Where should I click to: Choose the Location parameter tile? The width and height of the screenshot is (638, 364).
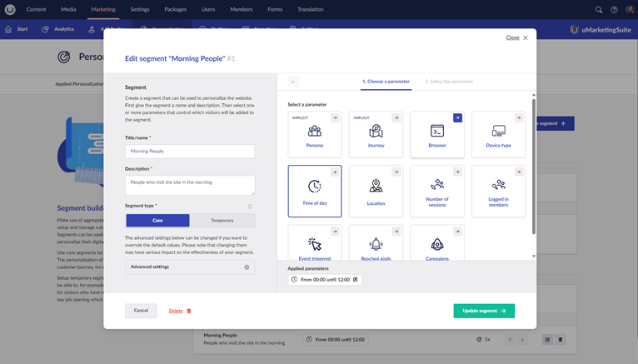(x=376, y=191)
